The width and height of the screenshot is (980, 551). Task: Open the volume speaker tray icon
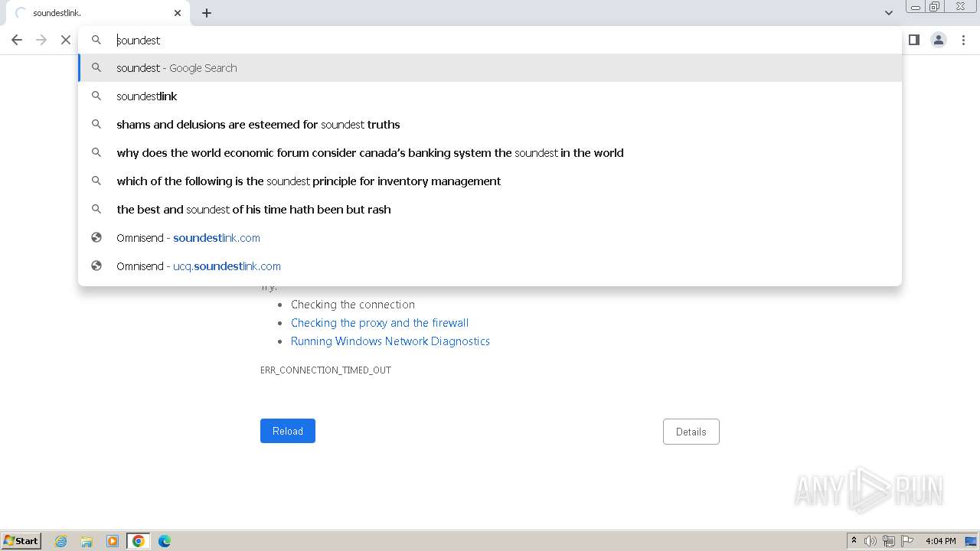coord(871,541)
